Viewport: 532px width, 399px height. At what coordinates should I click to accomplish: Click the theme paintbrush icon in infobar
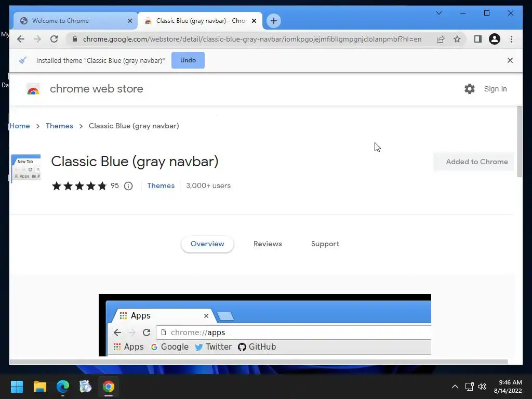coord(23,60)
